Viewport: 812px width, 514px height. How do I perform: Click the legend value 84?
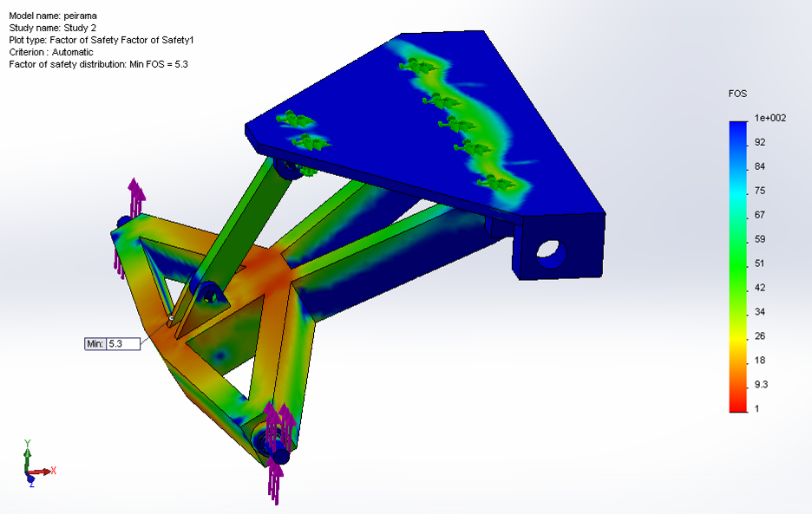click(760, 166)
